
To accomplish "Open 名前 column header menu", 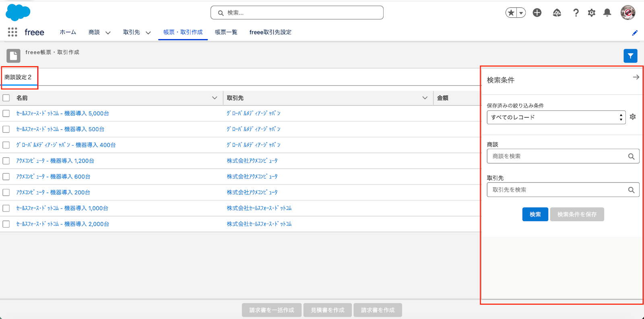I will coord(215,98).
